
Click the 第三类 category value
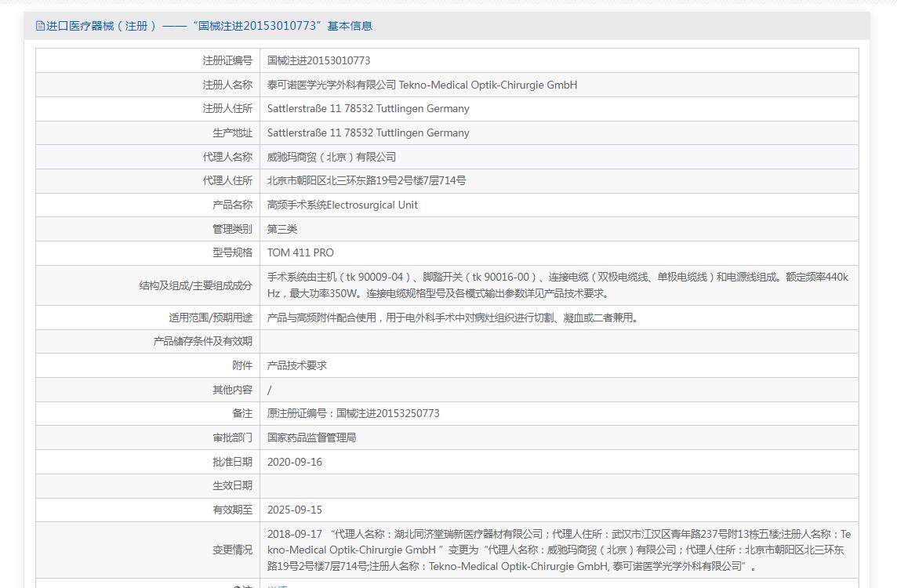pyautogui.click(x=282, y=229)
